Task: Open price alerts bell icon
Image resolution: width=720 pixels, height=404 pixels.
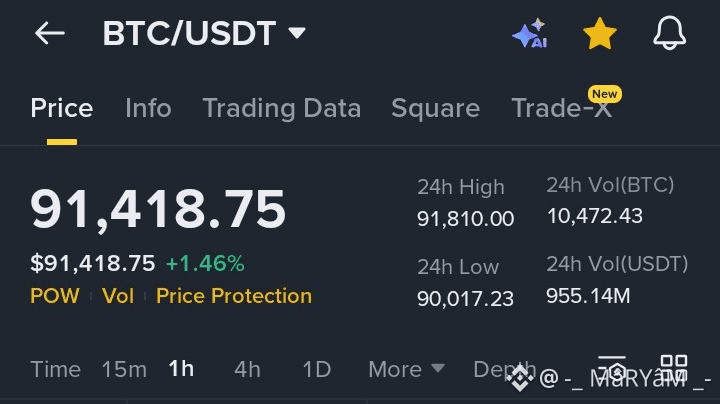Action: (669, 33)
